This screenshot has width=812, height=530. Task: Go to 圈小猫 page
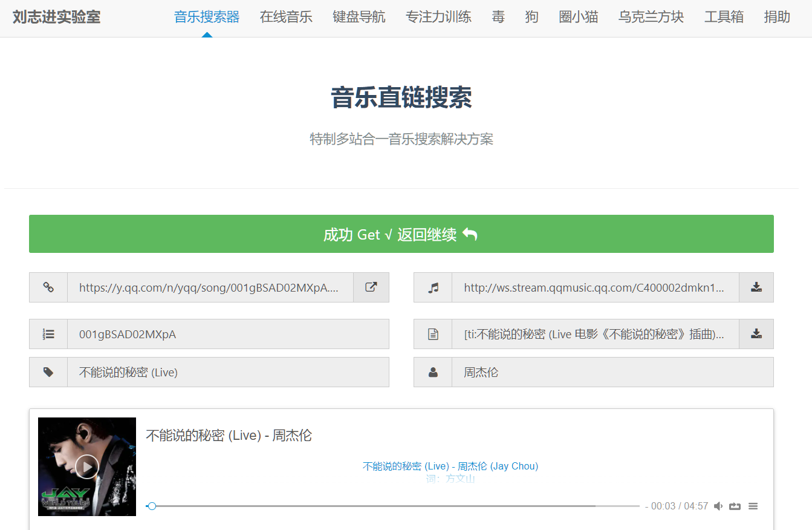579,17
